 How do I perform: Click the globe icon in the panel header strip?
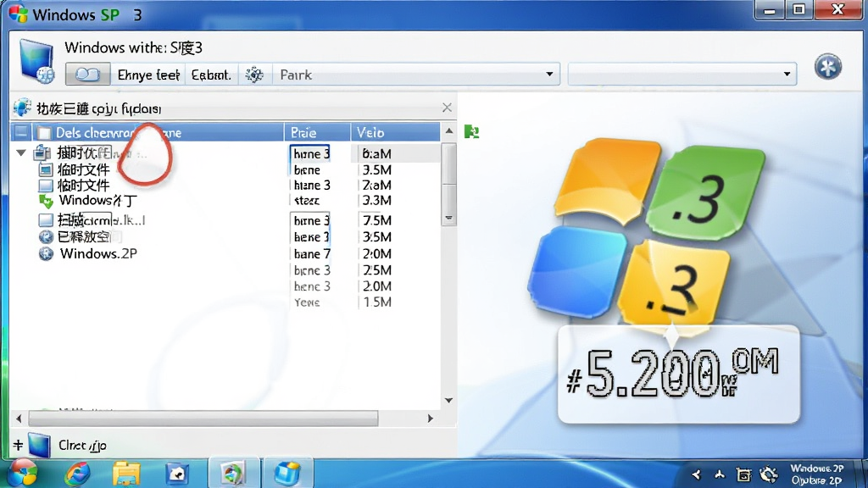coord(23,108)
